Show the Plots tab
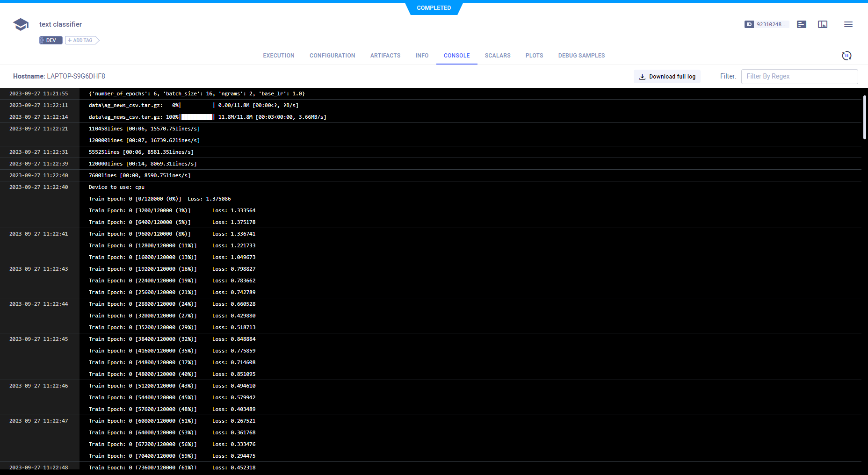Image resolution: width=868 pixels, height=475 pixels. 534,56
